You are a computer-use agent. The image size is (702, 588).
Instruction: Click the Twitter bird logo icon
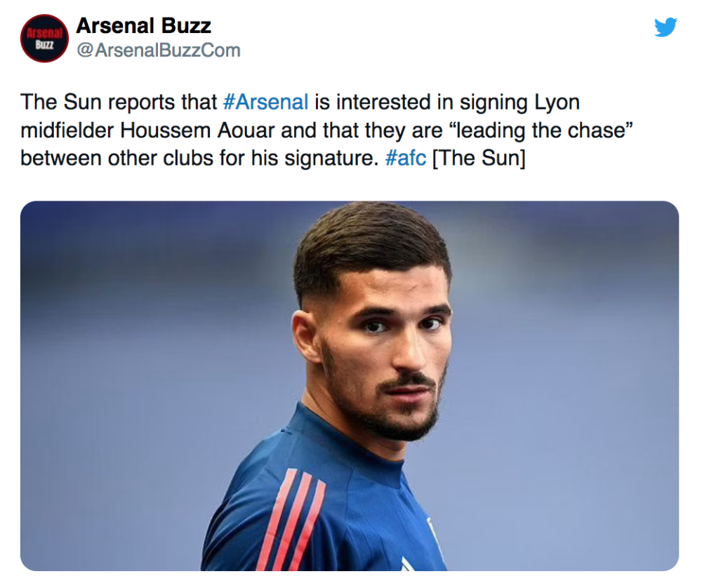tap(665, 27)
